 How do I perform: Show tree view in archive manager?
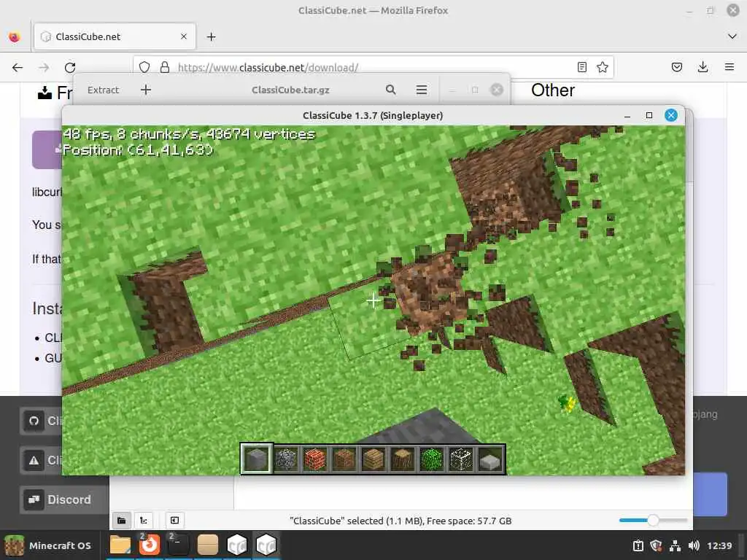point(144,521)
